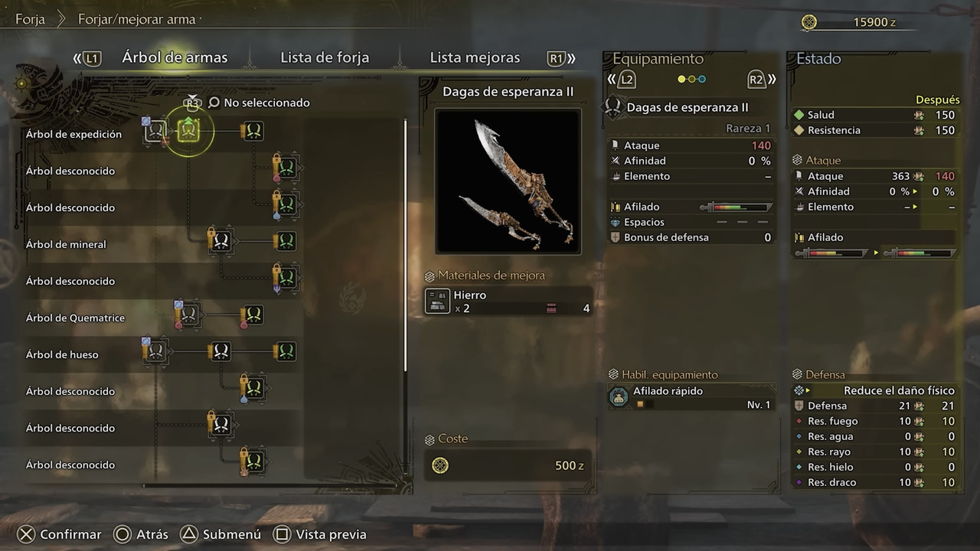The height and width of the screenshot is (551, 980).
Task: Select locked weapon node in Árbol de mineral
Action: (x=220, y=241)
